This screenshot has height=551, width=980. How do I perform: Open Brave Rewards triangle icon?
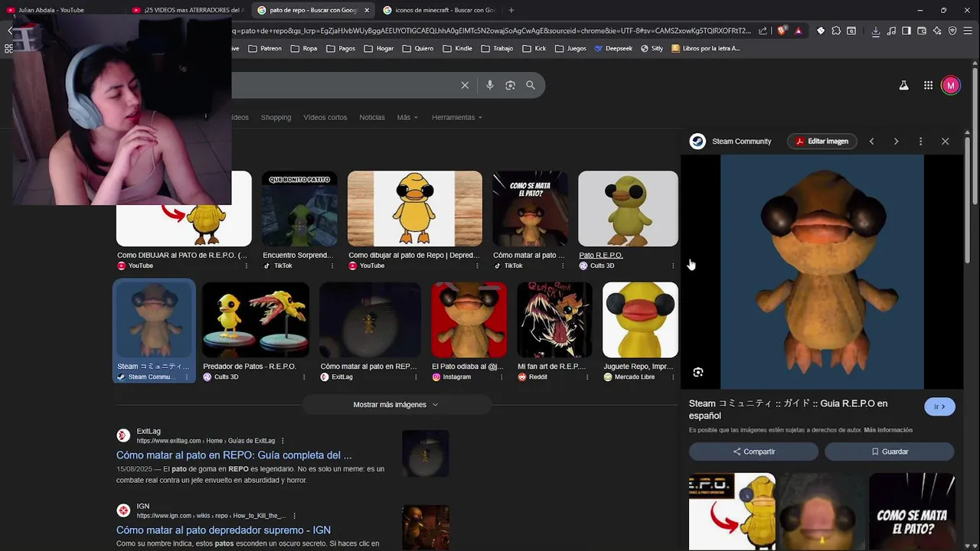point(798,31)
